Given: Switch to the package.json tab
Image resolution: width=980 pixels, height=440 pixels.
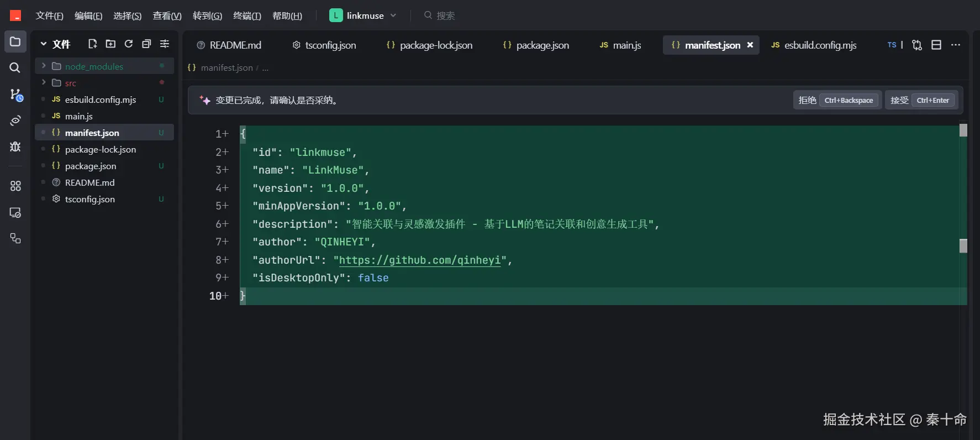Looking at the screenshot, I should (536, 45).
